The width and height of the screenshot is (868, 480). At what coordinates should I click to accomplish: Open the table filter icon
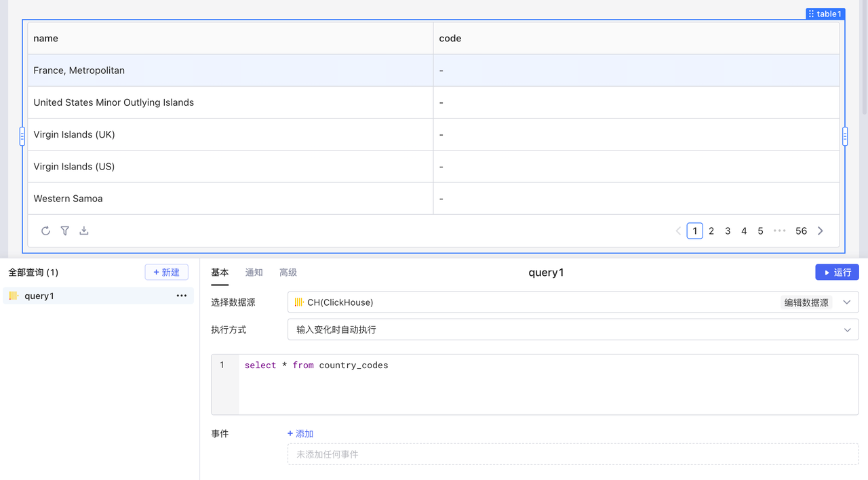[65, 231]
